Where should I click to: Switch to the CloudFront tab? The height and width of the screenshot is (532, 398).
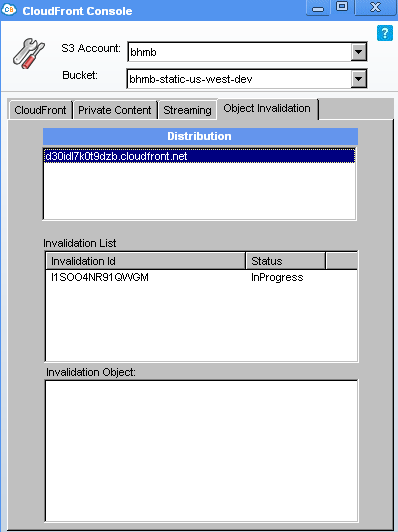(40, 110)
